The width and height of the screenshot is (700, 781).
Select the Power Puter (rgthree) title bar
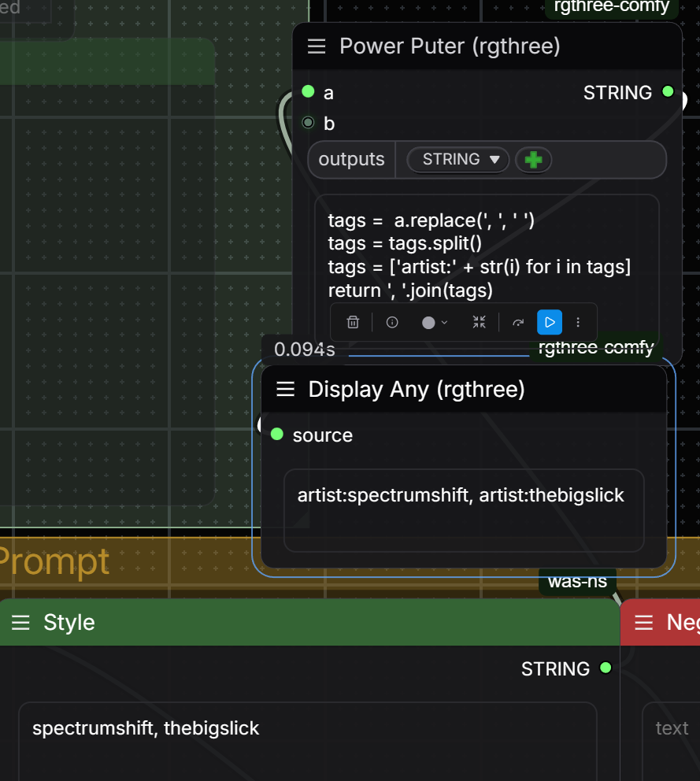pos(487,46)
